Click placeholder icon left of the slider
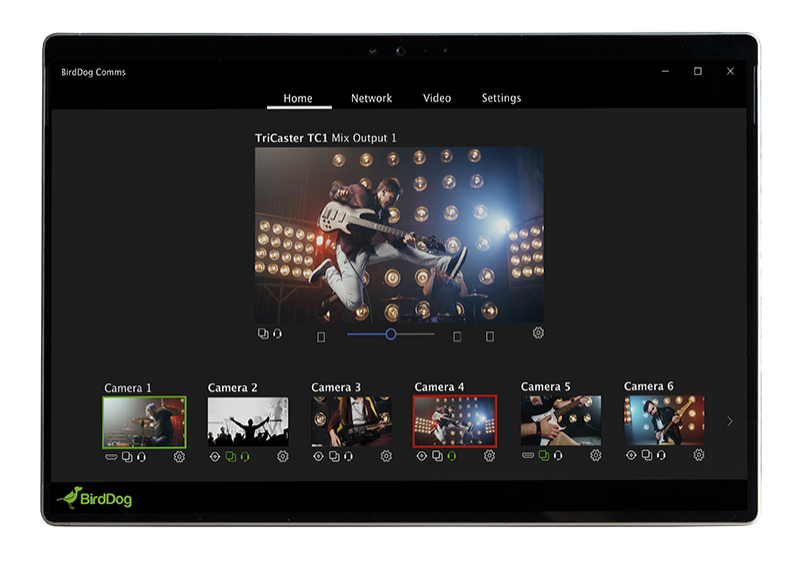The image size is (800, 562). [321, 337]
